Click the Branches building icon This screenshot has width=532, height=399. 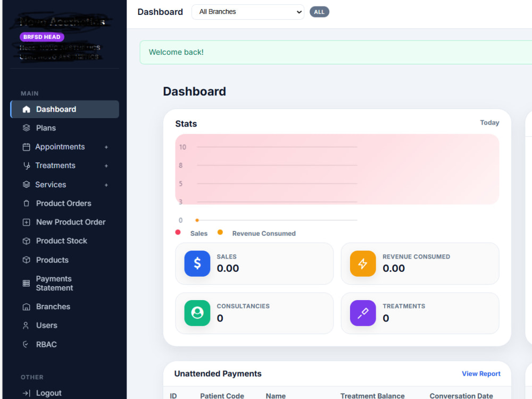point(26,307)
